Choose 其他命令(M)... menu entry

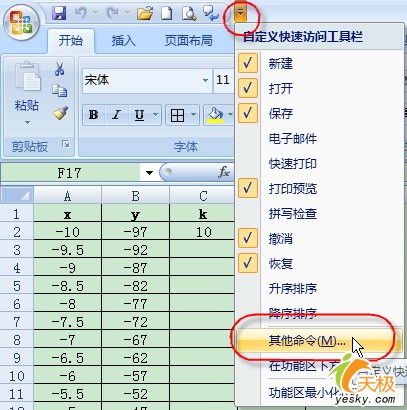307,341
